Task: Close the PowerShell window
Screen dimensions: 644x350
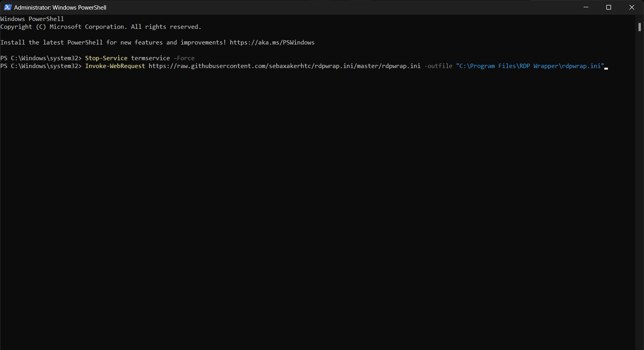Action: pyautogui.click(x=632, y=7)
